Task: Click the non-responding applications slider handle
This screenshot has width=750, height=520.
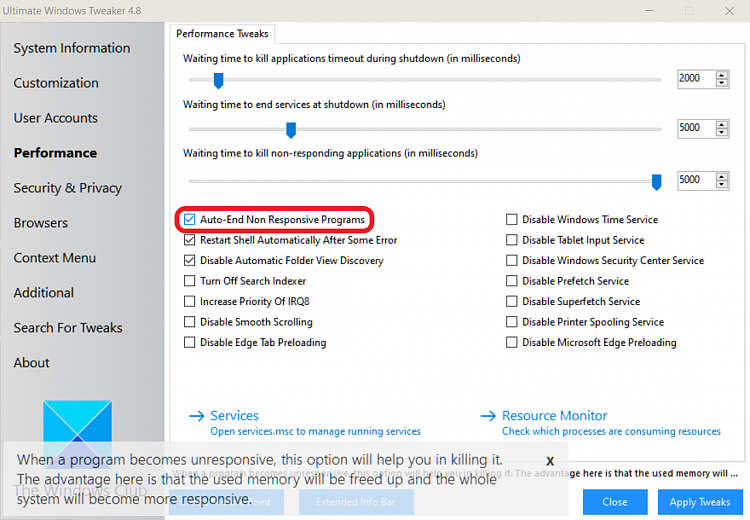Action: [x=657, y=182]
